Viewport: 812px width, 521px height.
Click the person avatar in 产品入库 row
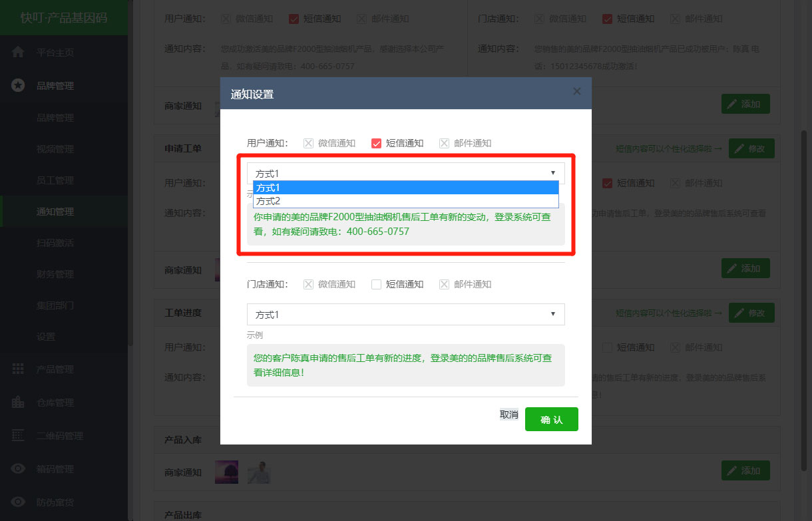(x=259, y=472)
